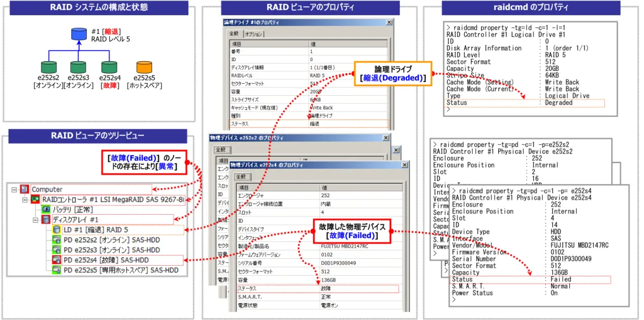Click the PD e252s5 hot spare icon

pyautogui.click(x=56, y=270)
